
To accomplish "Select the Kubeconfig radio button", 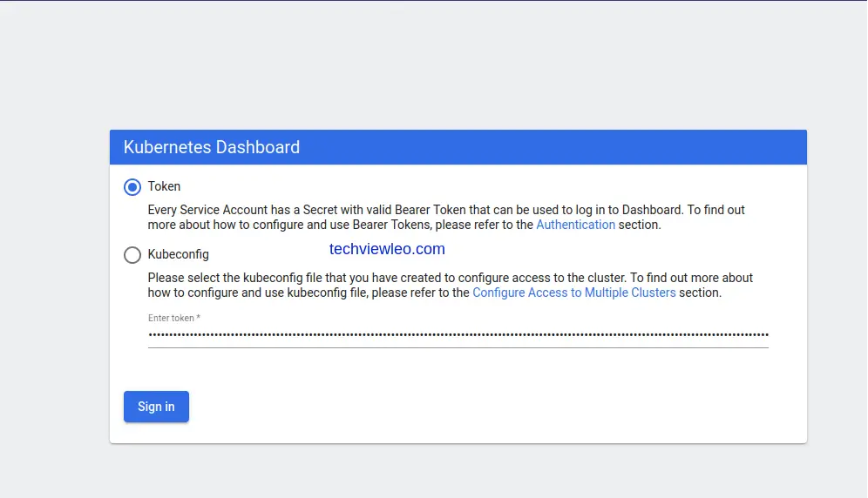I will click(x=132, y=255).
